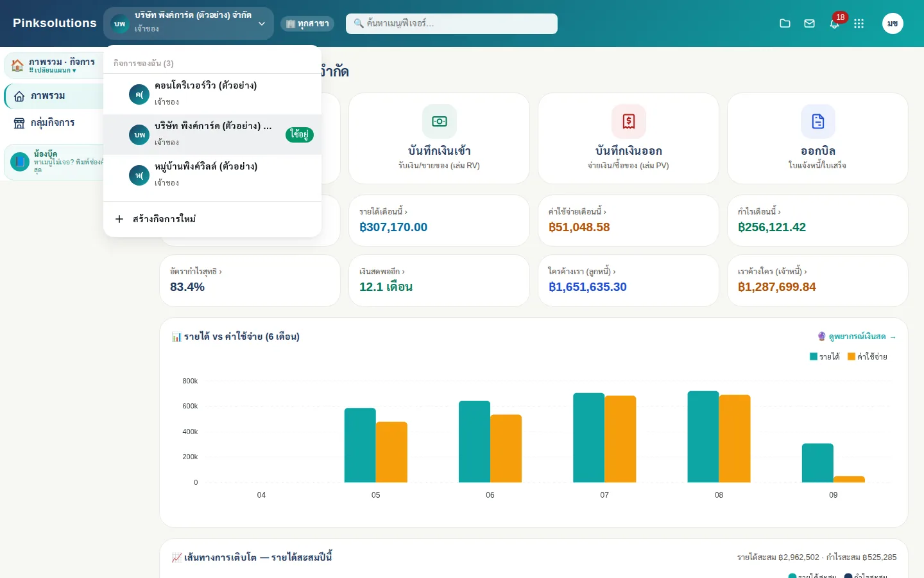Screen dimensions: 924x578
Task: Open the folder icon in the top bar
Action: coord(785,24)
